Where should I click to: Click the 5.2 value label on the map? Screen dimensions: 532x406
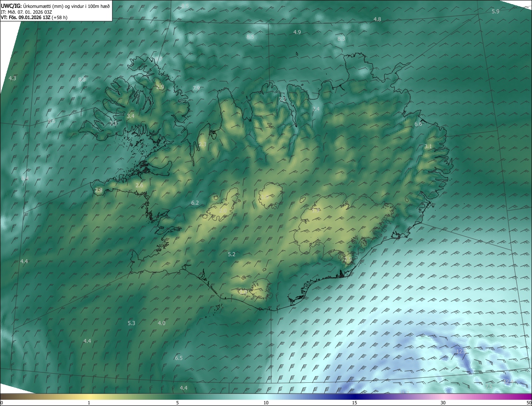tap(232, 254)
